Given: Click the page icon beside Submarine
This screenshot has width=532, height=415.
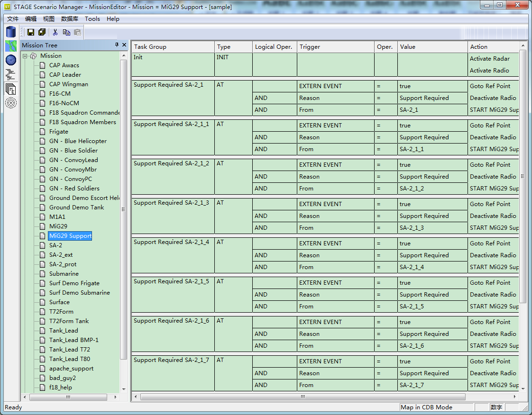Looking at the screenshot, I should tap(42, 274).
